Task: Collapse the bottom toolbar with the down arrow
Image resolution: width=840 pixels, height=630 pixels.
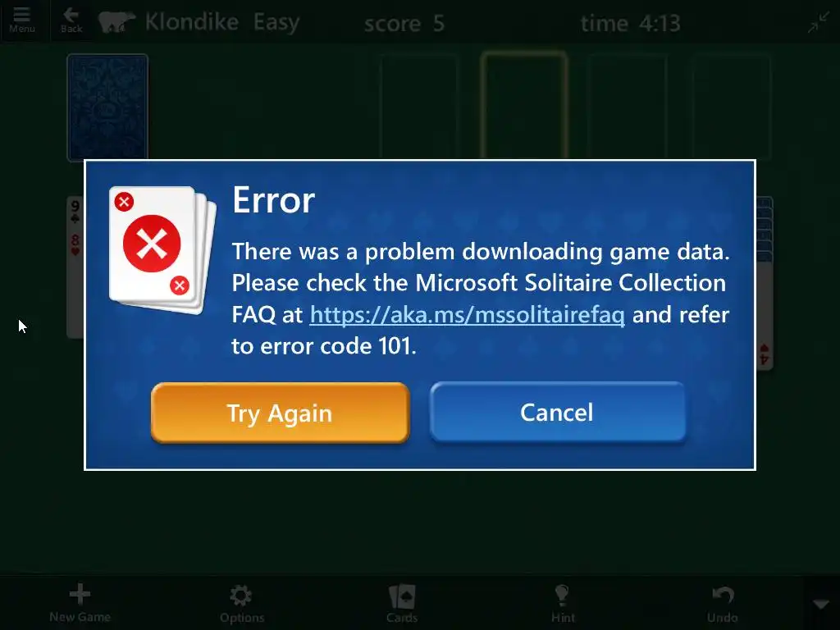Action: click(x=820, y=605)
